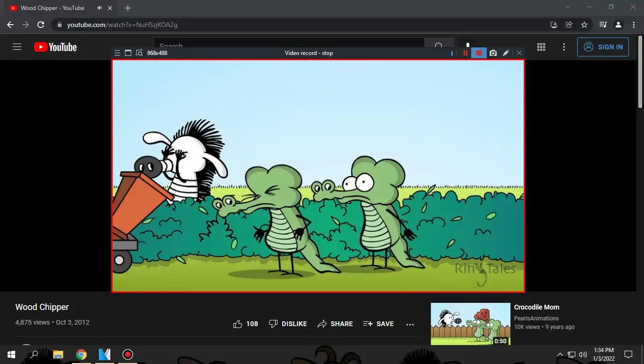Open the volume tray icon
This screenshot has width=644, height=364.
click(583, 355)
